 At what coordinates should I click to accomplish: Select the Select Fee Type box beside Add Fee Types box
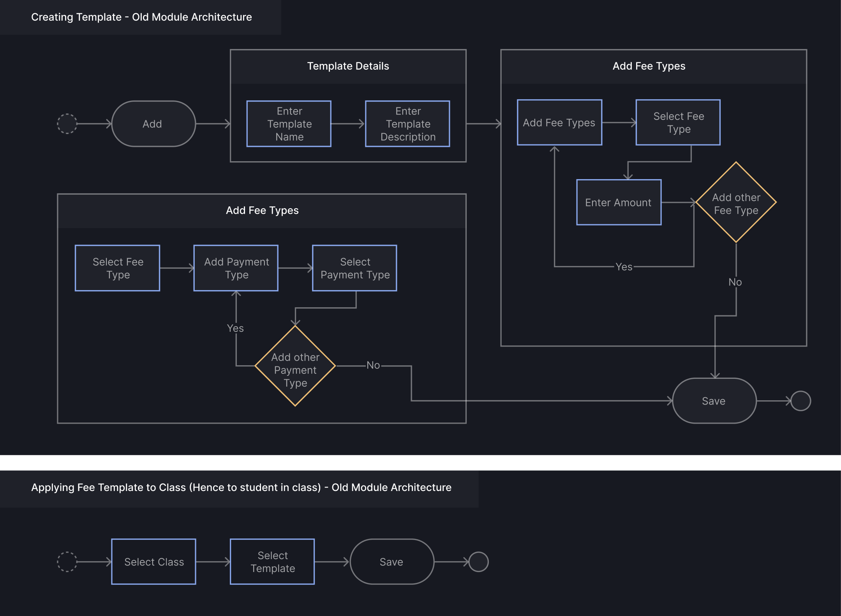[678, 123]
